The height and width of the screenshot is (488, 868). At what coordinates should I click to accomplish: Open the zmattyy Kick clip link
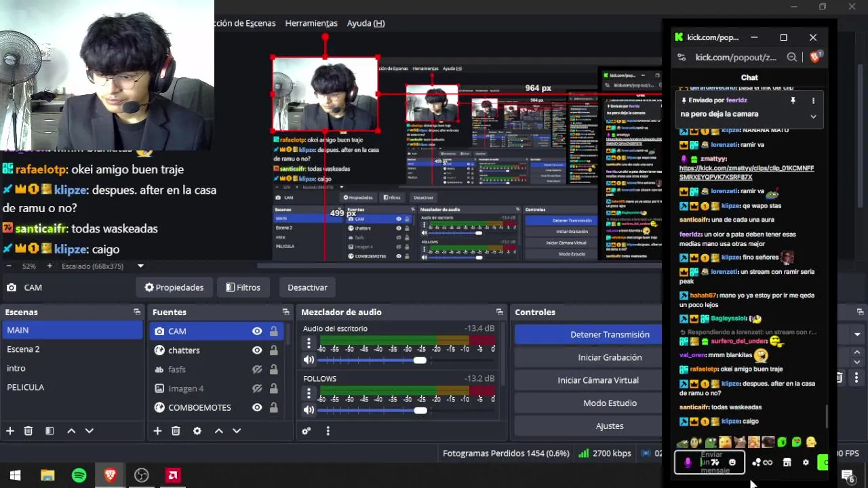tap(746, 172)
